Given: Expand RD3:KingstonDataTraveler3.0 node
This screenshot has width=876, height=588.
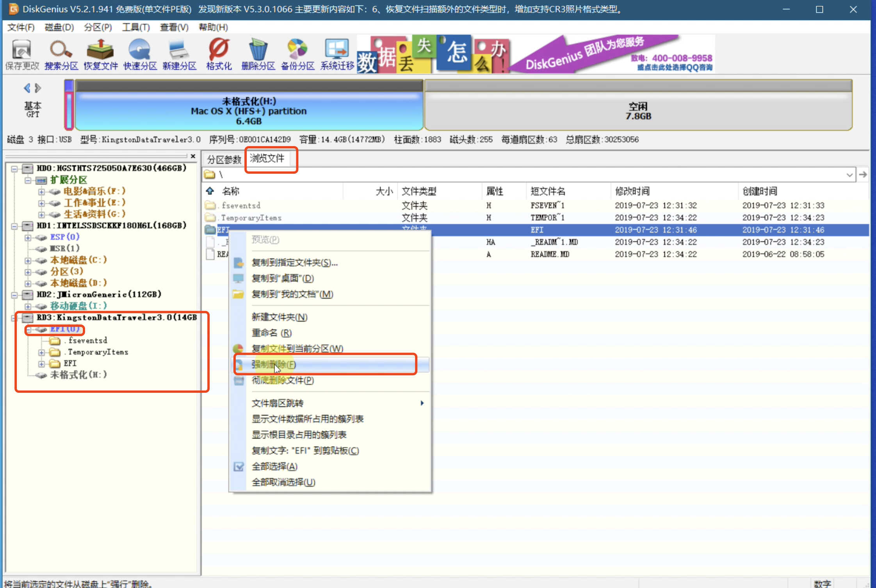Looking at the screenshot, I should pos(14,318).
